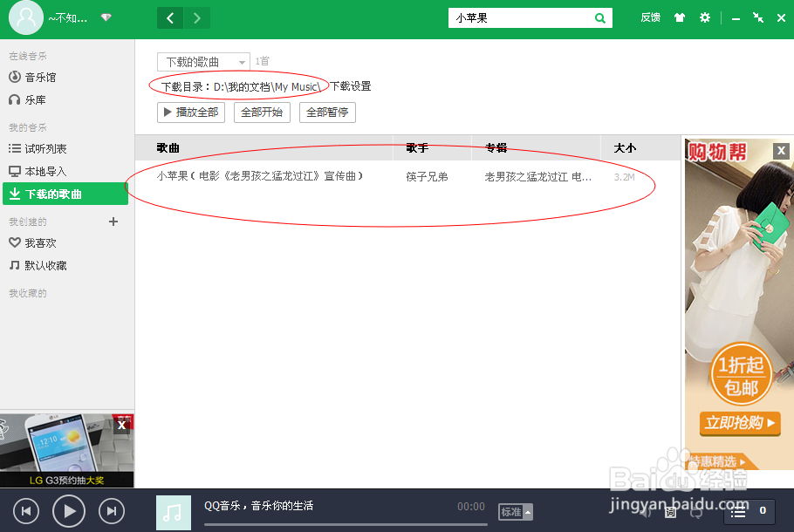Click the playback progress bar
Viewport: 794px width, 532px height.
pos(346,524)
